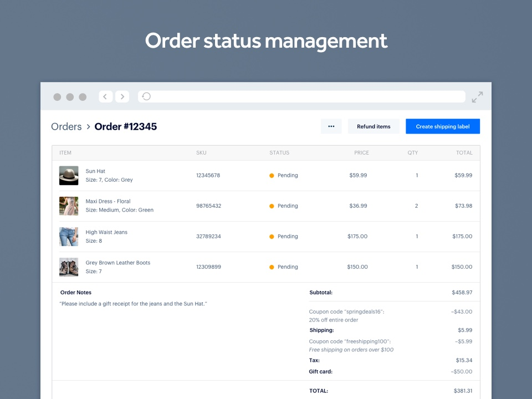
Task: Reload the page with the refresh icon
Action: 146,96
